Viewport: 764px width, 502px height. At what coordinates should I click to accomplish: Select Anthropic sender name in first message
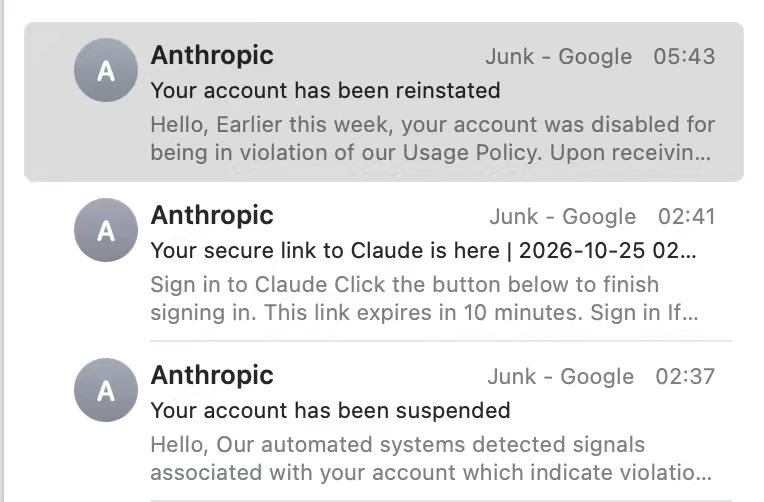[x=212, y=55]
